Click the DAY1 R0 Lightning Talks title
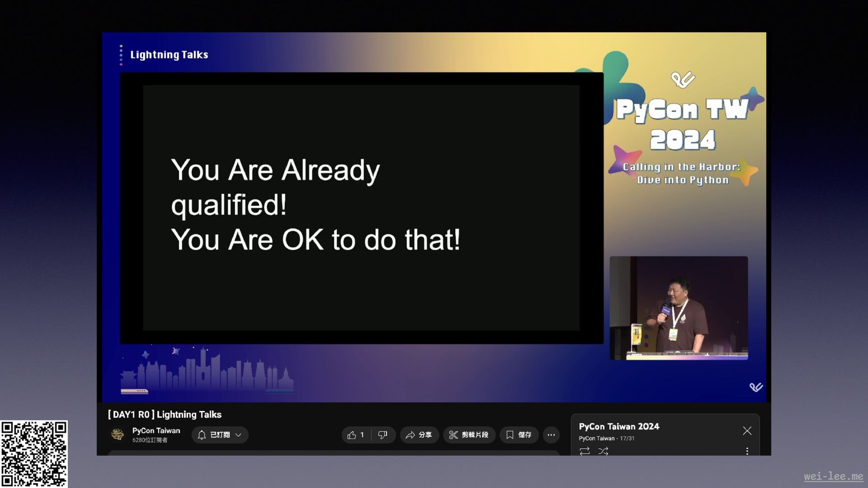The width and height of the screenshot is (868, 488). (x=165, y=414)
